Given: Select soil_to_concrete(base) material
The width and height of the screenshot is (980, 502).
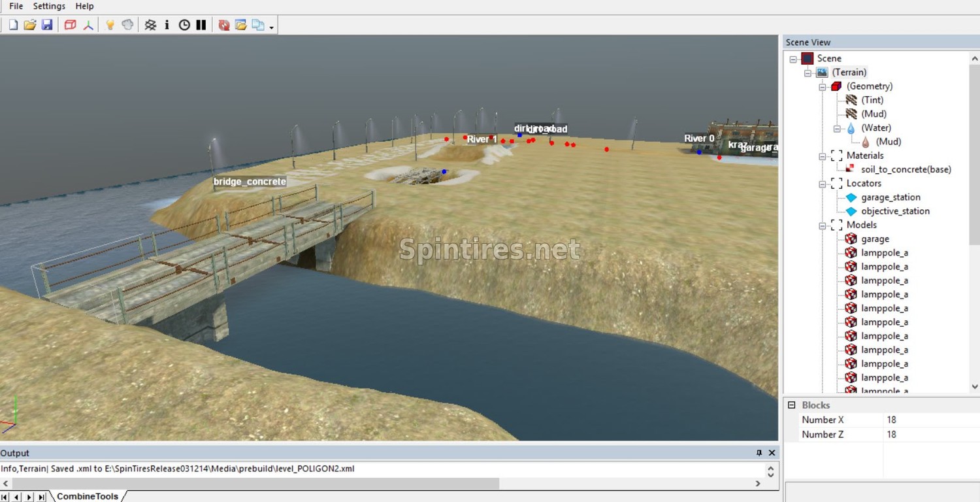Looking at the screenshot, I should click(906, 169).
